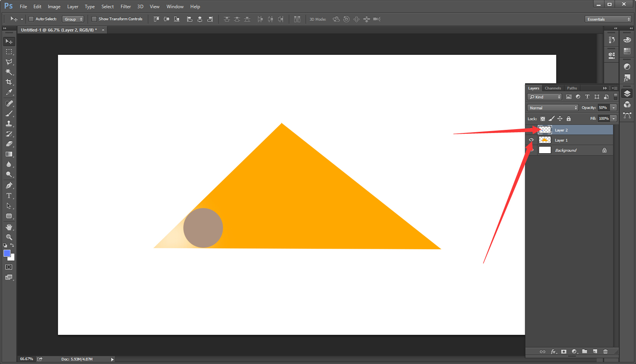Click the Opacity 50% input field

pyautogui.click(x=603, y=108)
